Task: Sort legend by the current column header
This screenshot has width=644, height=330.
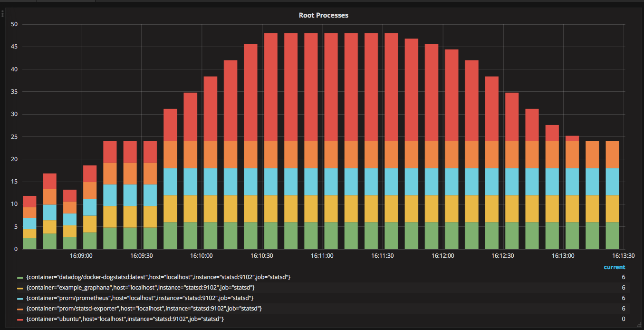Action: point(614,267)
